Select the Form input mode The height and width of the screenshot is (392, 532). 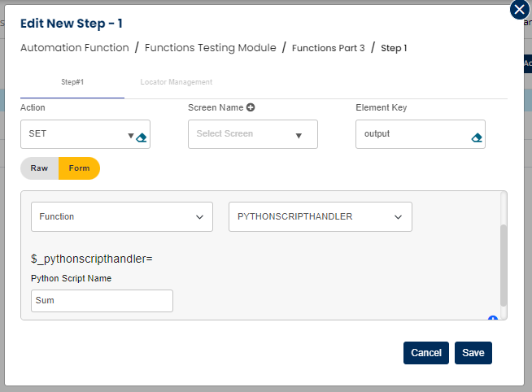(x=80, y=168)
